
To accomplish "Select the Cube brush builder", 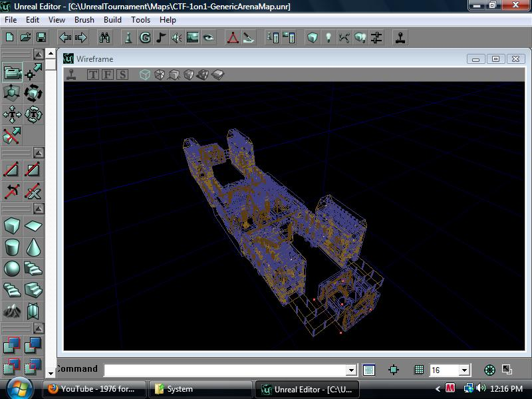I will click(x=13, y=225).
